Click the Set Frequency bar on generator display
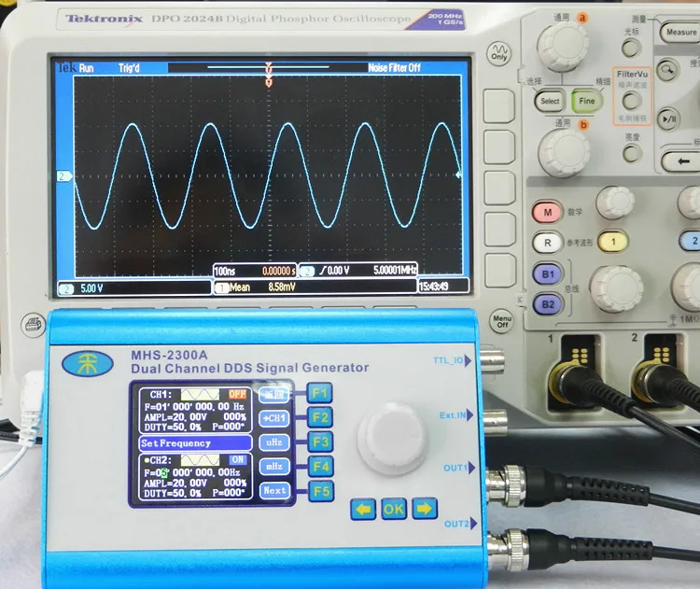 tap(195, 443)
